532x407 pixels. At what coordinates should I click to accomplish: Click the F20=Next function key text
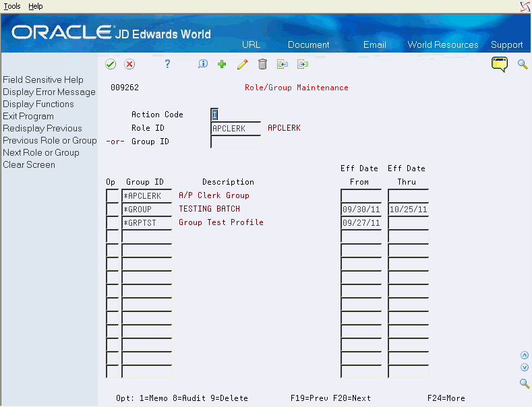click(352, 398)
